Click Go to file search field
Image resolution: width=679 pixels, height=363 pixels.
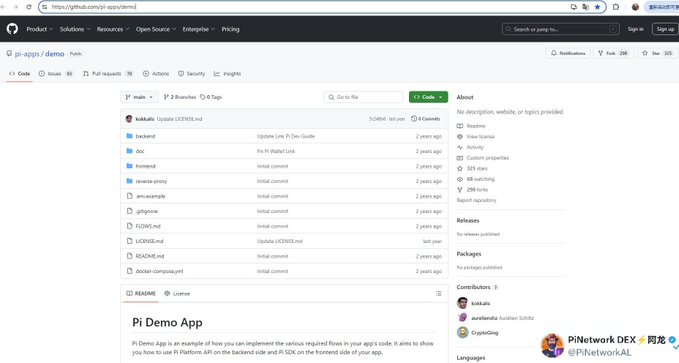[363, 97]
